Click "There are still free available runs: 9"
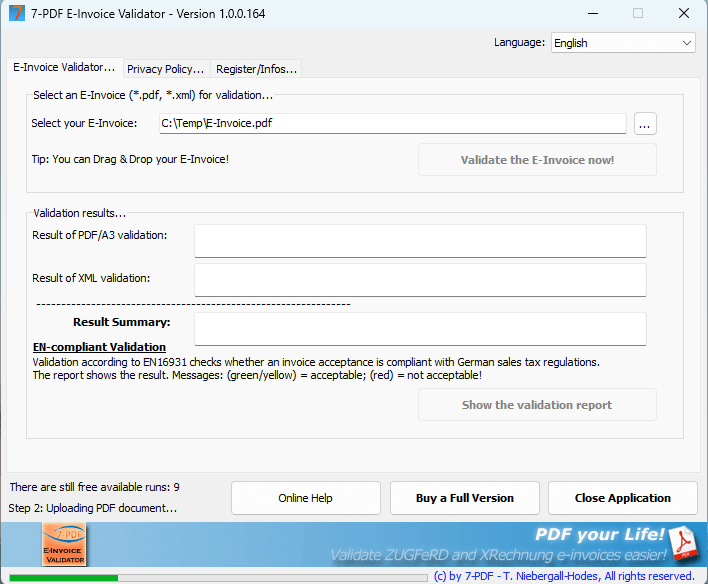The image size is (708, 584). point(94,487)
